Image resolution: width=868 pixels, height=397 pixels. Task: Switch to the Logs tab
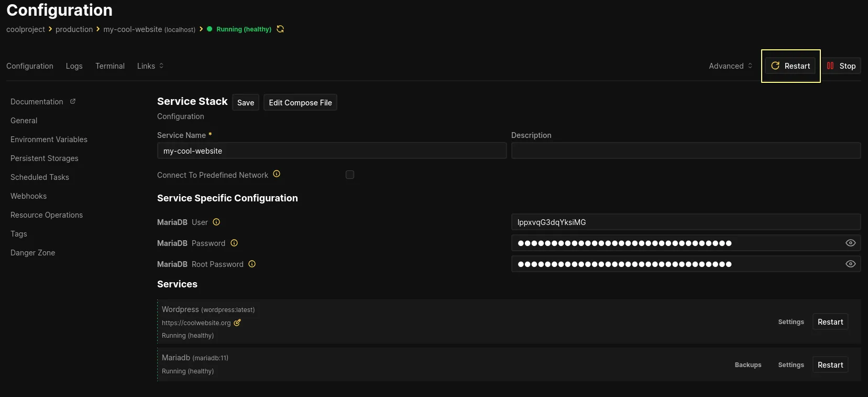pos(74,66)
